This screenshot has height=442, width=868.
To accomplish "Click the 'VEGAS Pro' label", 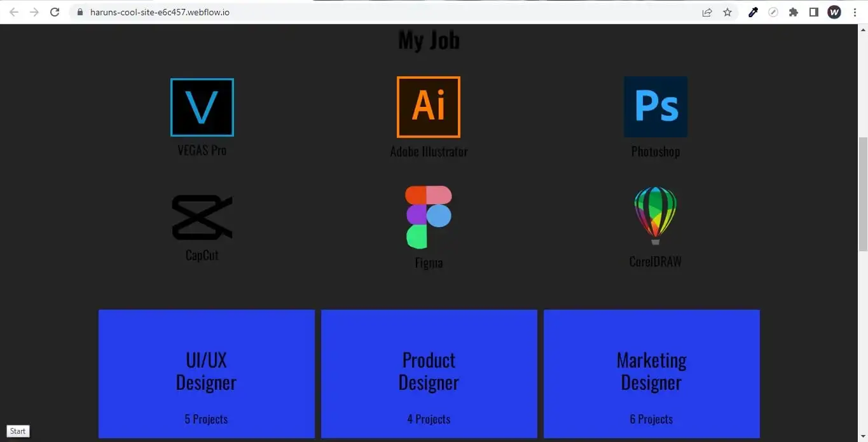I will (202, 151).
